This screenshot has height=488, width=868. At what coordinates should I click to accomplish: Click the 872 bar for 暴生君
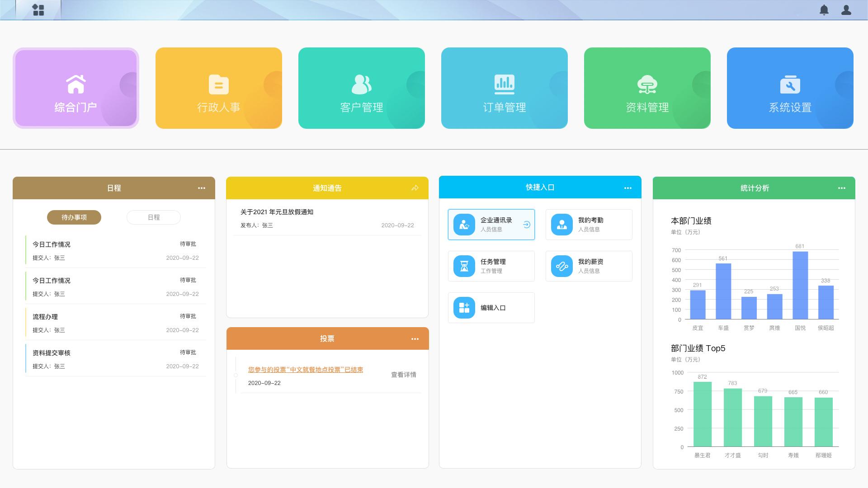(703, 414)
